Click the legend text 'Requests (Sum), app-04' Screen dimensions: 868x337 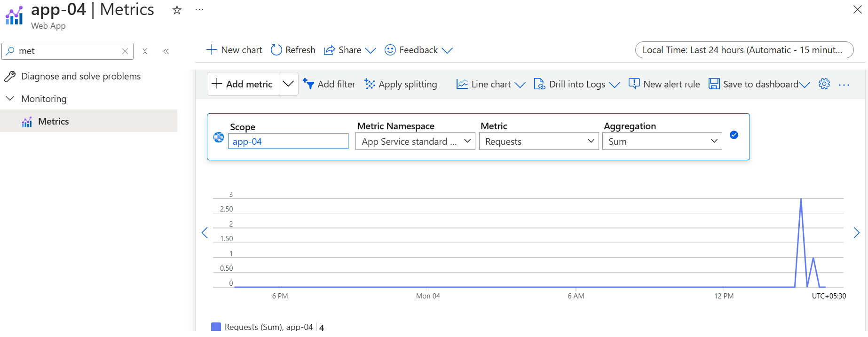coord(268,327)
